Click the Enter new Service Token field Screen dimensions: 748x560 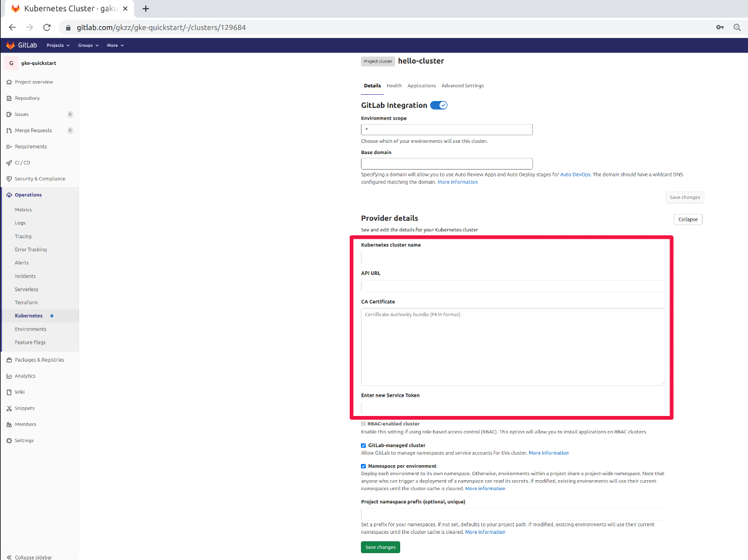pos(512,408)
